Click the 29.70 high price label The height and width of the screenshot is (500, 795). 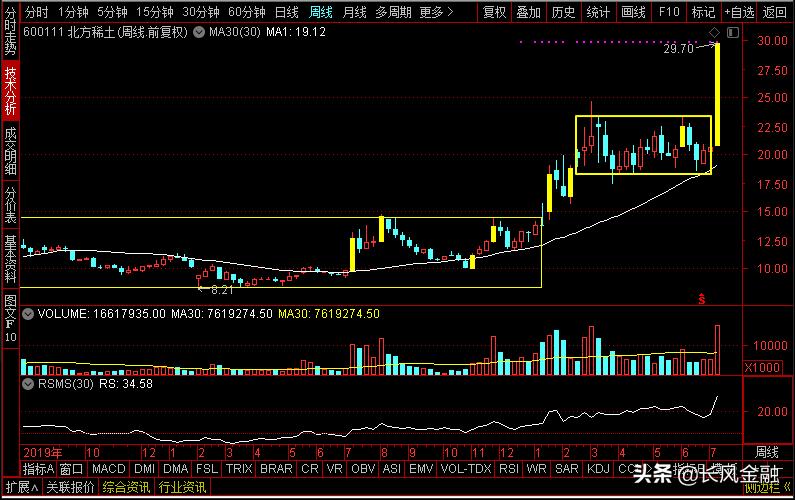[678, 49]
